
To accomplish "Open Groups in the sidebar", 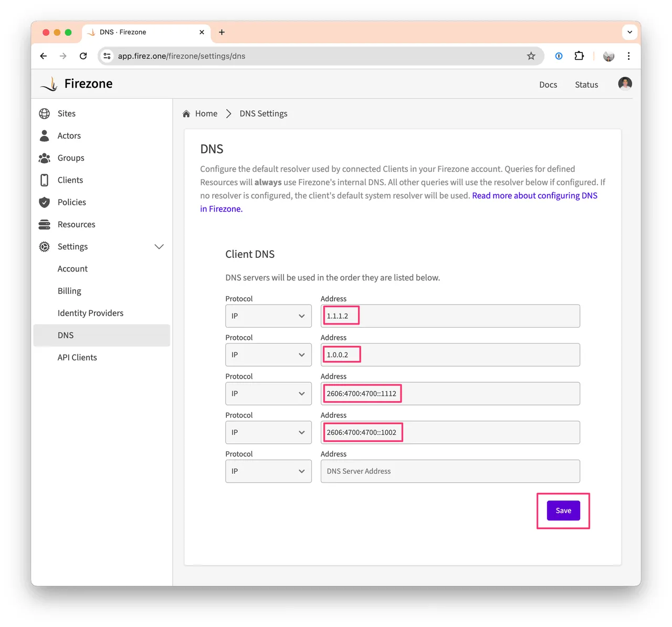I will click(71, 158).
